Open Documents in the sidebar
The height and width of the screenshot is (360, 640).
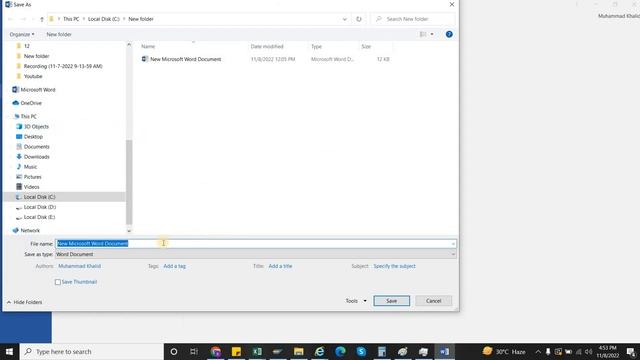tap(36, 147)
